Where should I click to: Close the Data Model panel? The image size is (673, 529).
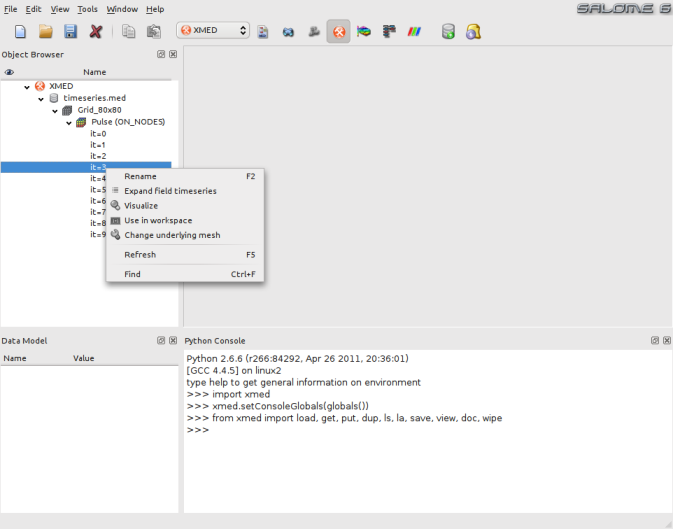coord(173,341)
